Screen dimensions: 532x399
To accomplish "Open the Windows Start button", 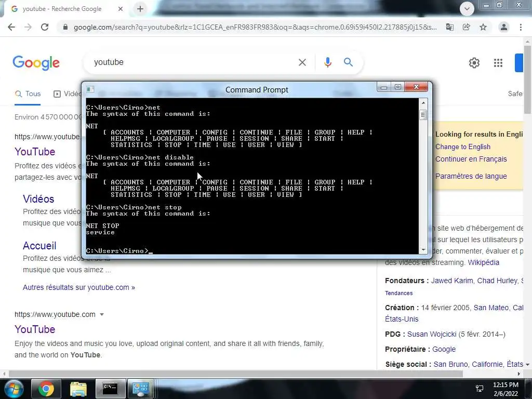I will [x=13, y=389].
